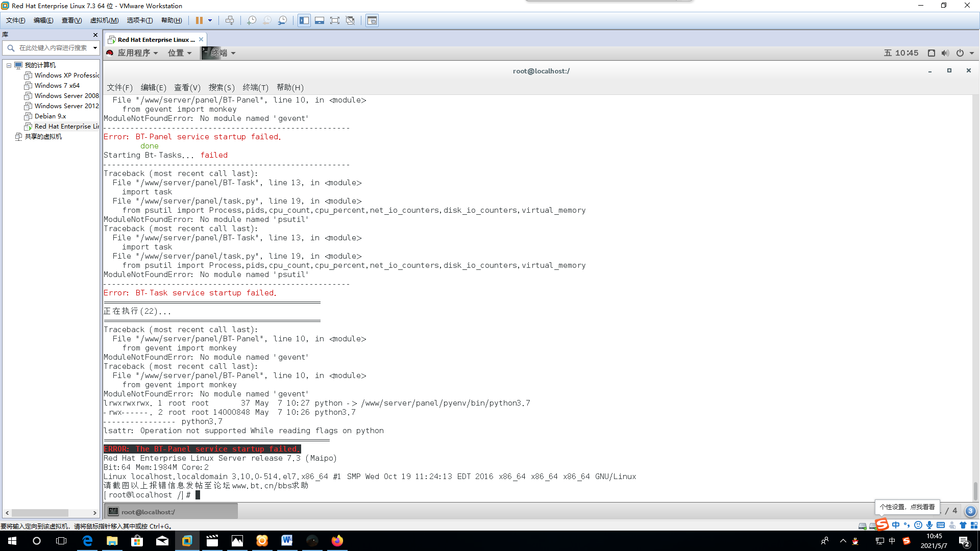This screenshot has height=551, width=980.
Task: Select Debian 9.x virtual machine
Action: 45,116
